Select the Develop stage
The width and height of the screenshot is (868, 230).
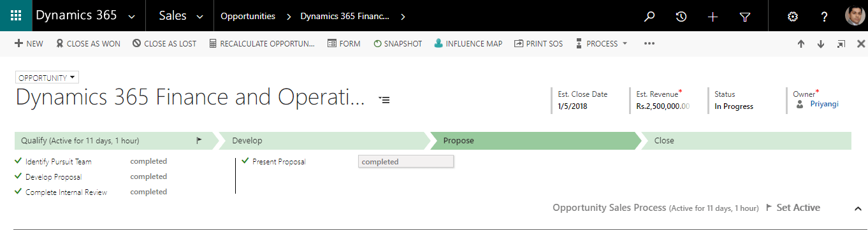[324, 141]
